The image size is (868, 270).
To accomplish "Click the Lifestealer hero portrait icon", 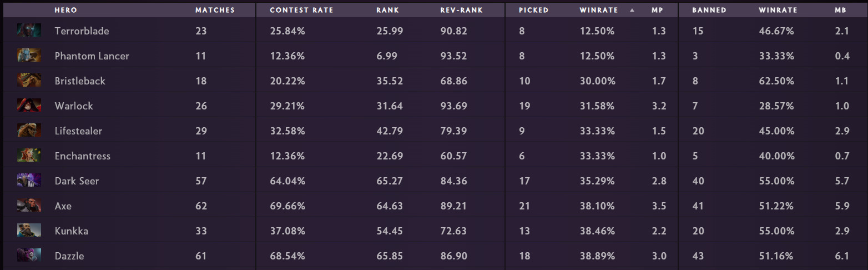I will coord(29,131).
